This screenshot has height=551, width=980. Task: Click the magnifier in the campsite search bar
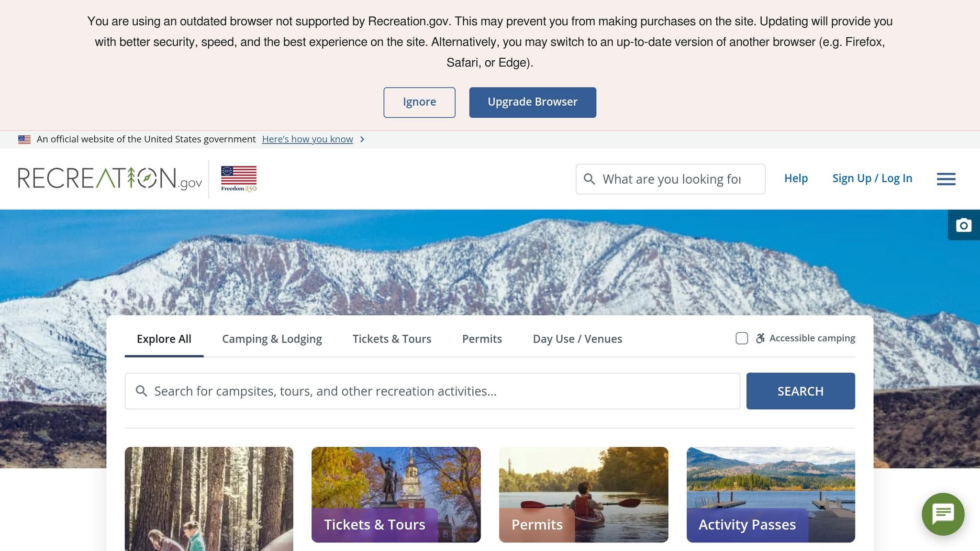tap(141, 391)
